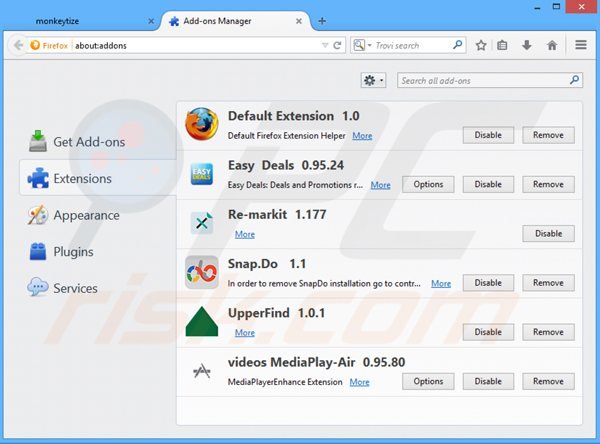The height and width of the screenshot is (444, 600).
Task: Disable Snap.Do extension
Action: [488, 283]
